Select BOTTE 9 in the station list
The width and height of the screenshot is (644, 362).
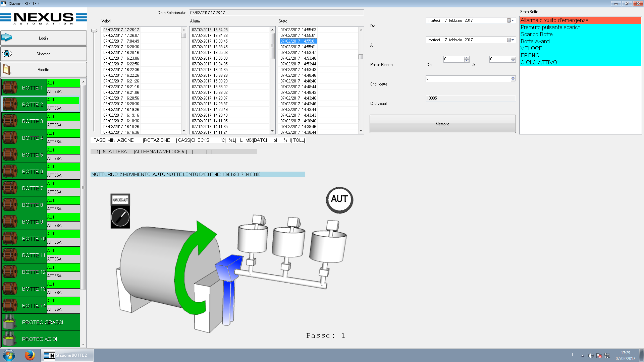pyautogui.click(x=32, y=222)
